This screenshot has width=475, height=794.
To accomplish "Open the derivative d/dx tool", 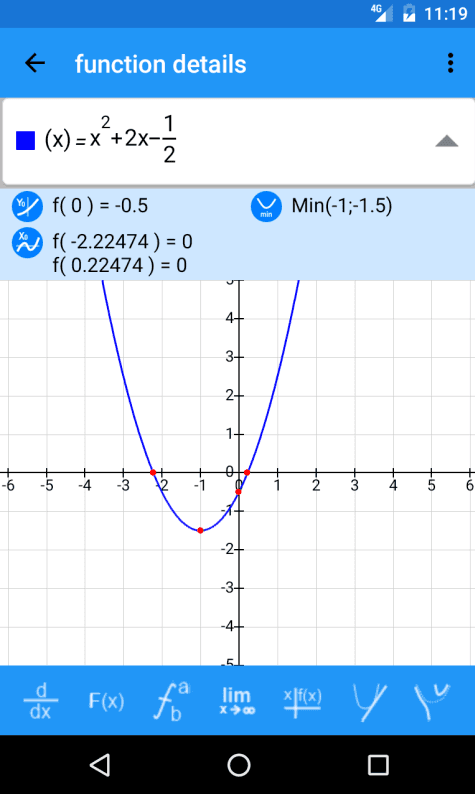I will click(41, 701).
